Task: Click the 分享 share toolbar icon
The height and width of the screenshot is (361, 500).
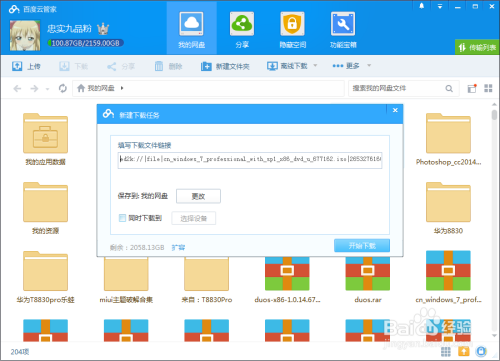Action: point(112,66)
